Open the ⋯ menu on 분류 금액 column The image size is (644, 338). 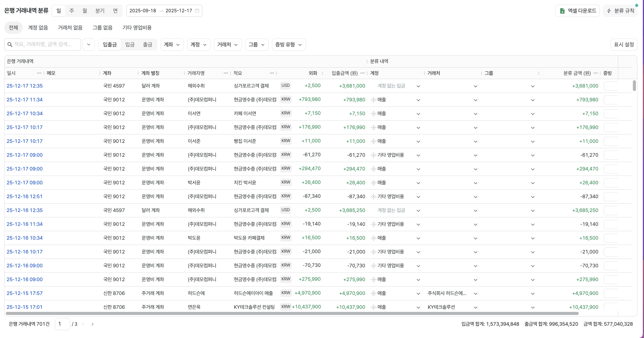[596, 73]
